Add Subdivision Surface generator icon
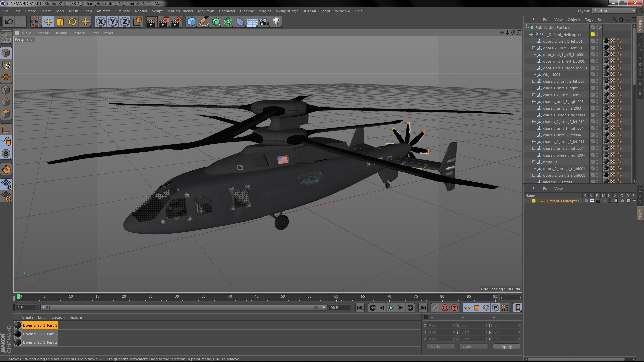This screenshot has height=362, width=644. [x=216, y=22]
